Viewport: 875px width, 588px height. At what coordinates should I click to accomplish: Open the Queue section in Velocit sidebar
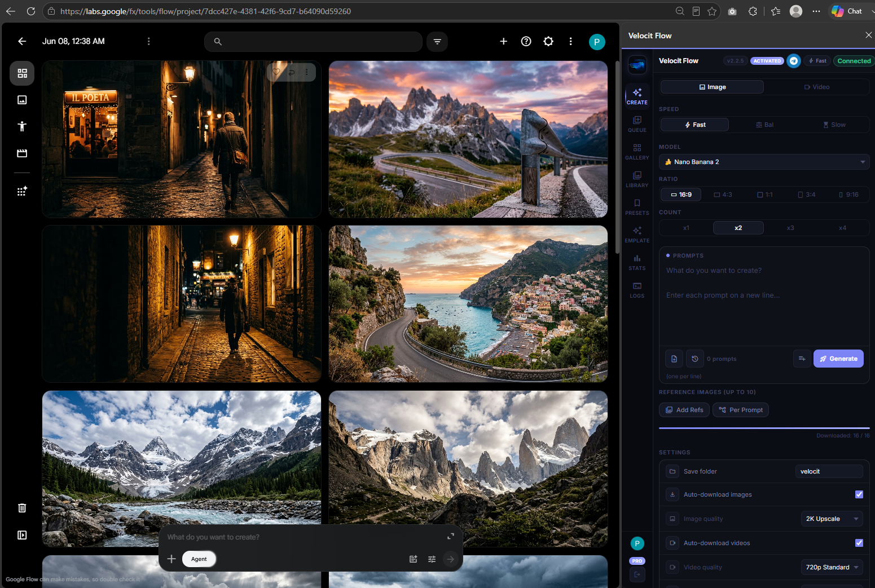[637, 124]
